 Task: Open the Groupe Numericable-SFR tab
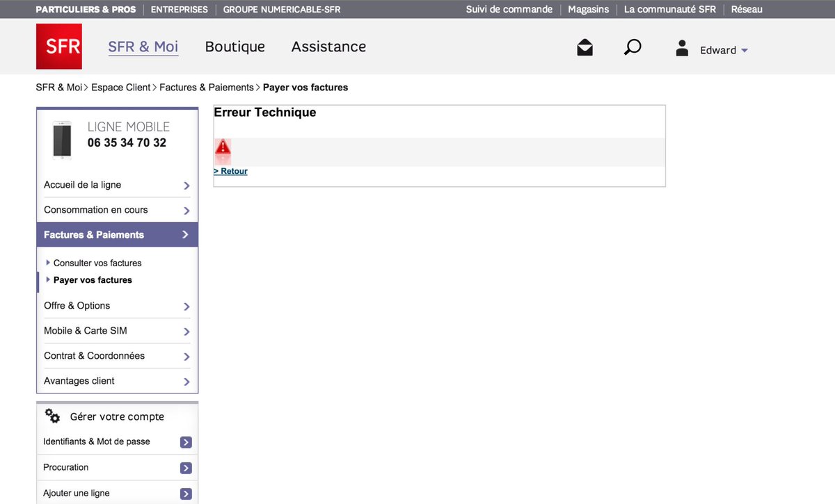tap(282, 9)
